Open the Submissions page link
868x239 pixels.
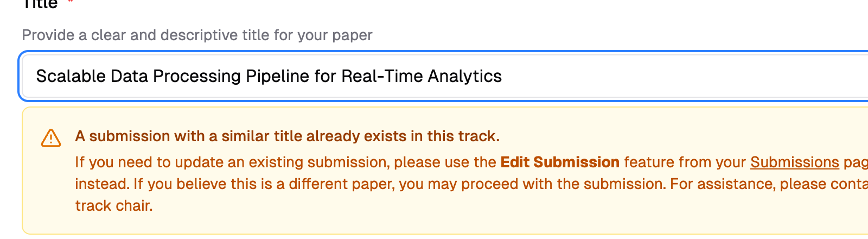(794, 162)
